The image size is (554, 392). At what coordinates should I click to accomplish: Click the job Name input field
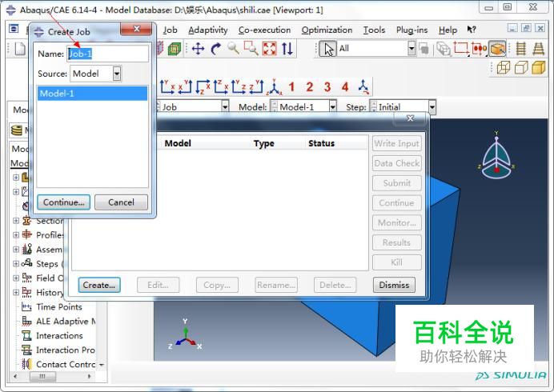108,54
